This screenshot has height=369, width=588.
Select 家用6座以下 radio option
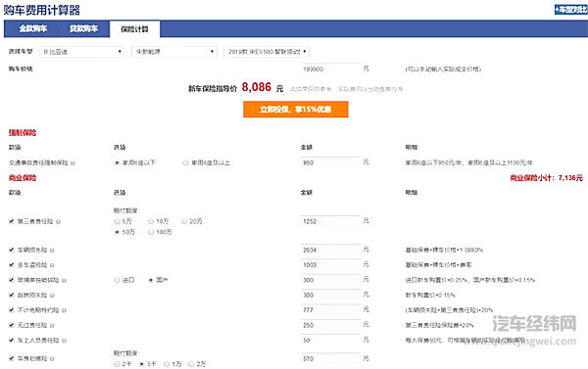pos(117,162)
